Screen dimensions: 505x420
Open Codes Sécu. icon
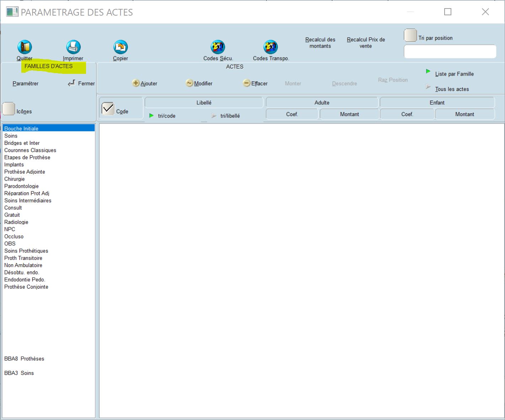[218, 47]
